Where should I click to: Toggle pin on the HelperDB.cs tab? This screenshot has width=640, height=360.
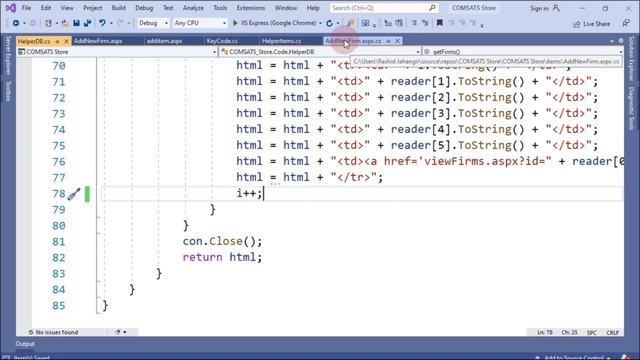point(57,41)
